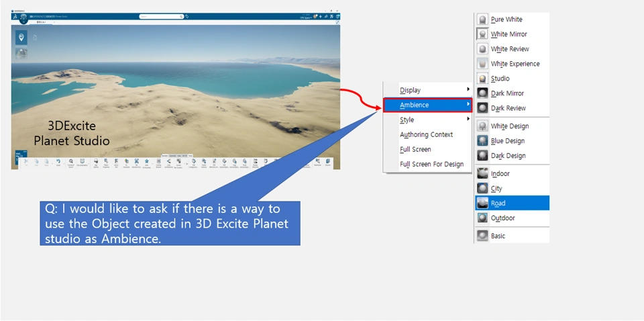644x321 pixels.
Task: Click the location pin icon in viewport
Action: click(21, 38)
